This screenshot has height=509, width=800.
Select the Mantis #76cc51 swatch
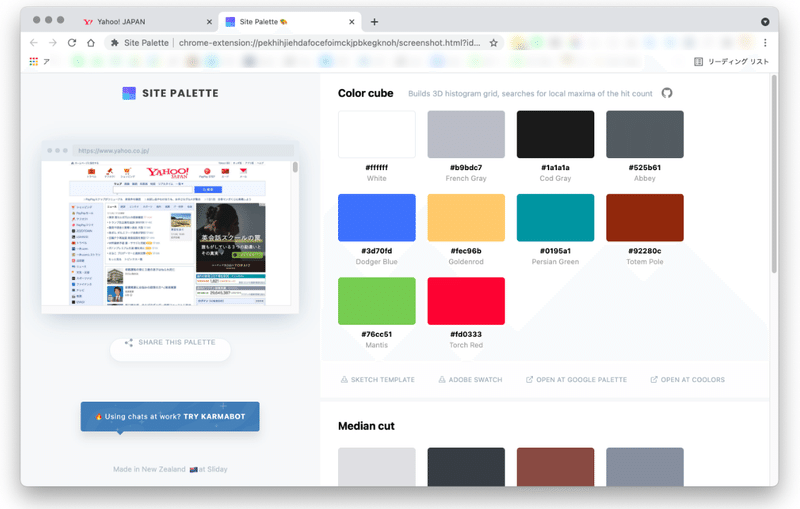pos(377,301)
